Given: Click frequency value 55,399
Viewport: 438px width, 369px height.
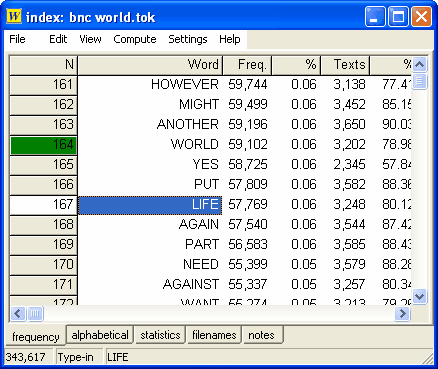Looking at the screenshot, I should [248, 264].
